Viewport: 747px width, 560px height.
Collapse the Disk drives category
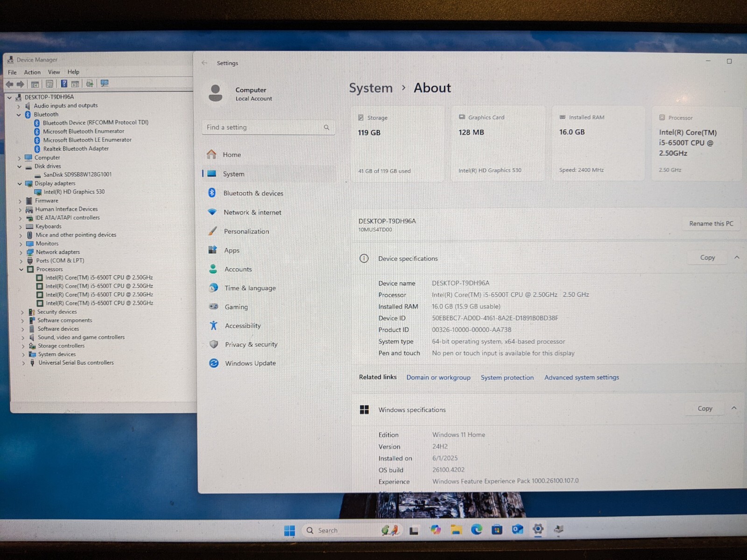pyautogui.click(x=19, y=167)
